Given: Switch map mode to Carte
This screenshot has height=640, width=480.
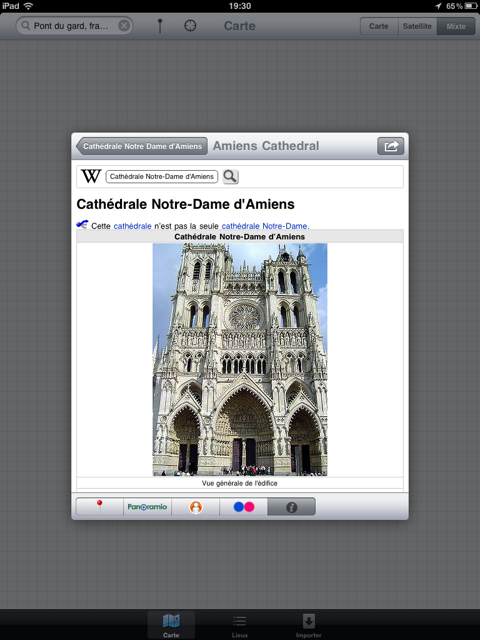Looking at the screenshot, I should (x=379, y=26).
